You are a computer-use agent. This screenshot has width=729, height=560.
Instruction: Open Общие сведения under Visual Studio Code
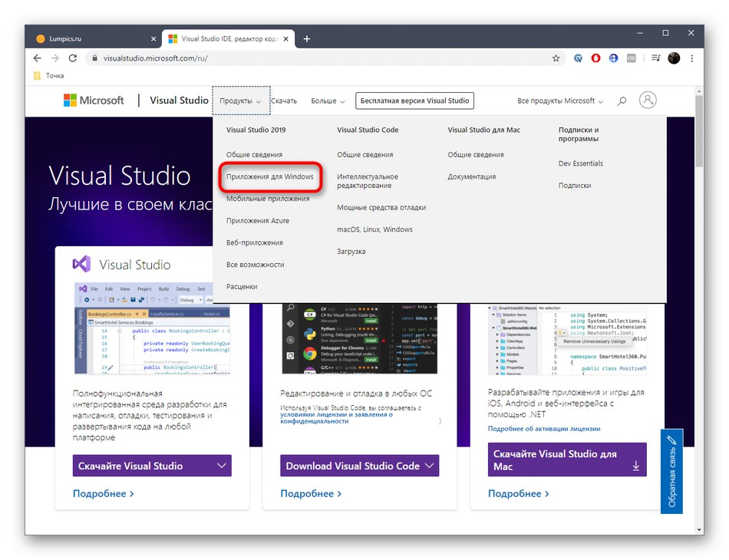365,155
